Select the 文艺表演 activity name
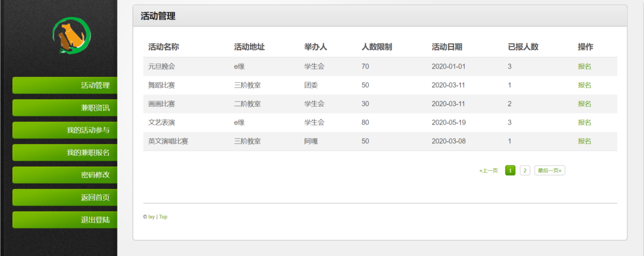 [161, 123]
